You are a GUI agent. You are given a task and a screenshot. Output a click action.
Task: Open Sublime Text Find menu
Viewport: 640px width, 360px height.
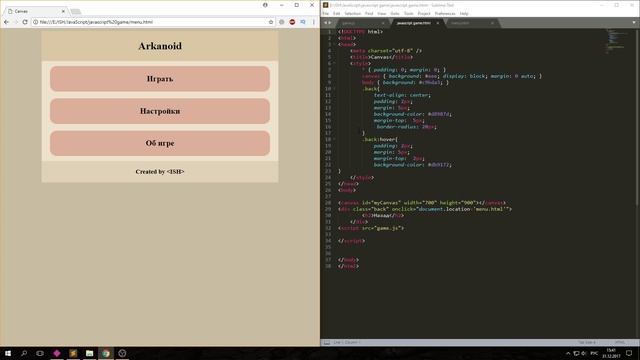(369, 13)
